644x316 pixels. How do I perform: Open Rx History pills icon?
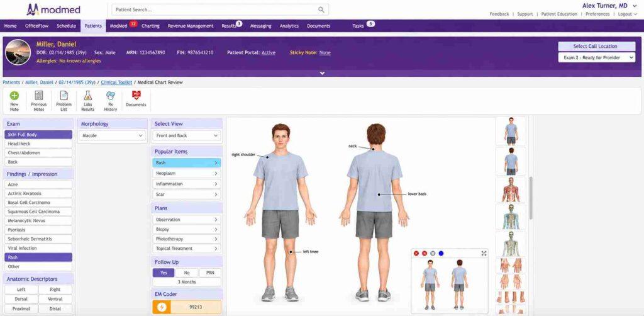click(111, 96)
